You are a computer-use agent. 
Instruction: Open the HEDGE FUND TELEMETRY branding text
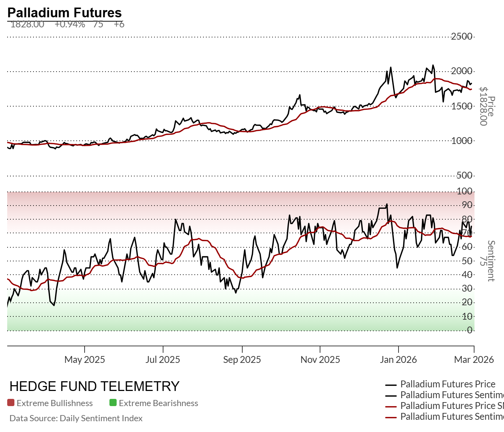coord(94,386)
